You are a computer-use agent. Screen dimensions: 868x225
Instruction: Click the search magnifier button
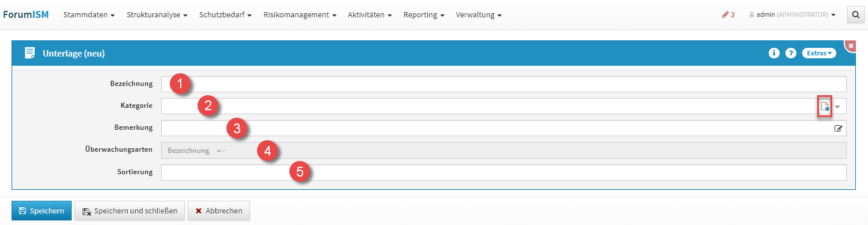tap(855, 15)
